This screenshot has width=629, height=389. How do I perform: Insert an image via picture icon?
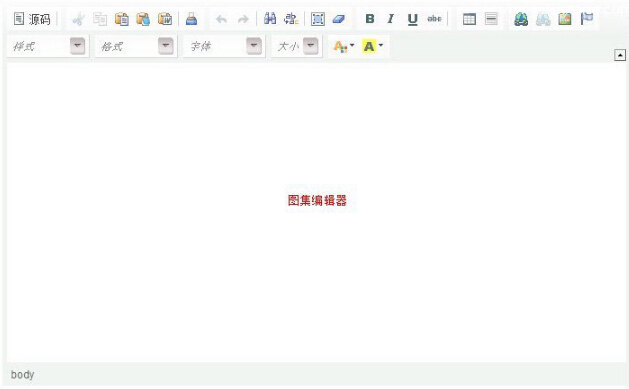[x=565, y=19]
